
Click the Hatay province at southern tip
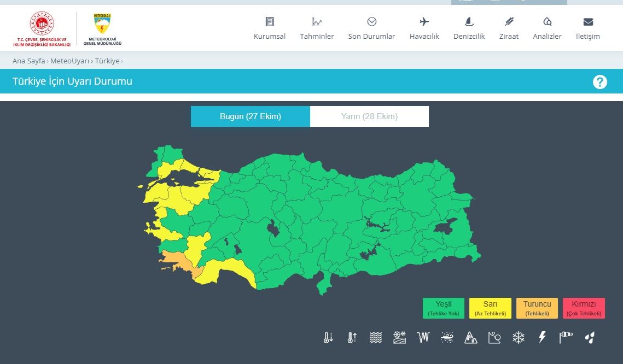[324, 284]
